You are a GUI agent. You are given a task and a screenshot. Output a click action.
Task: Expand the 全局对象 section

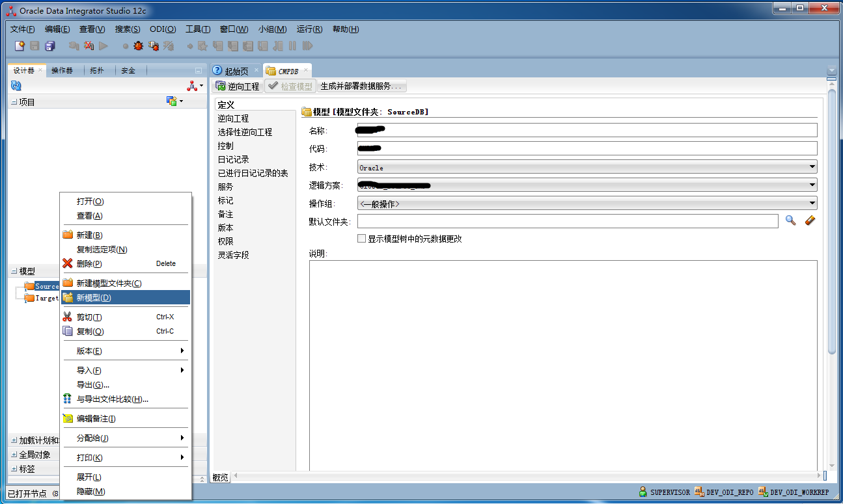(x=14, y=455)
